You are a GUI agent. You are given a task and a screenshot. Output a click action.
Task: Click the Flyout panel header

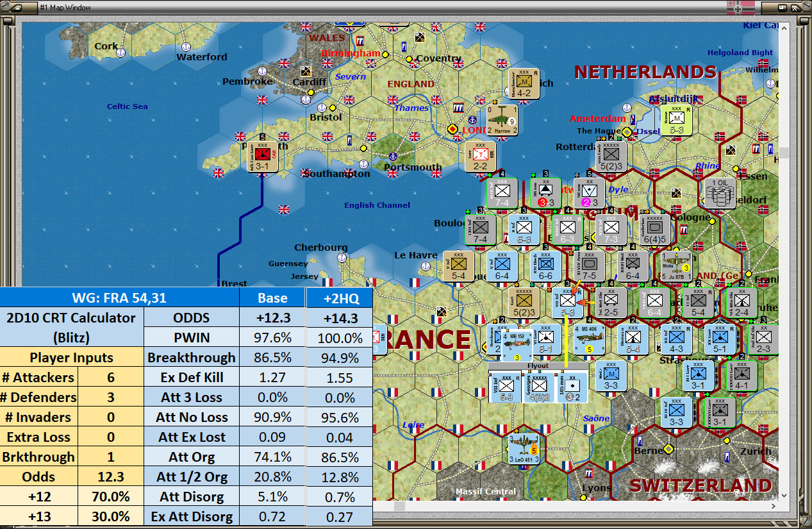538,366
